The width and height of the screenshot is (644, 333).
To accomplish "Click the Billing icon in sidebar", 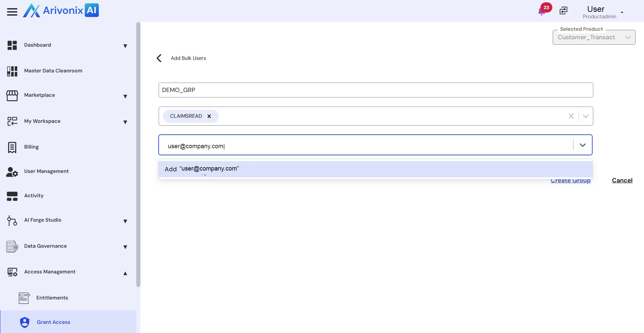I will tap(12, 147).
